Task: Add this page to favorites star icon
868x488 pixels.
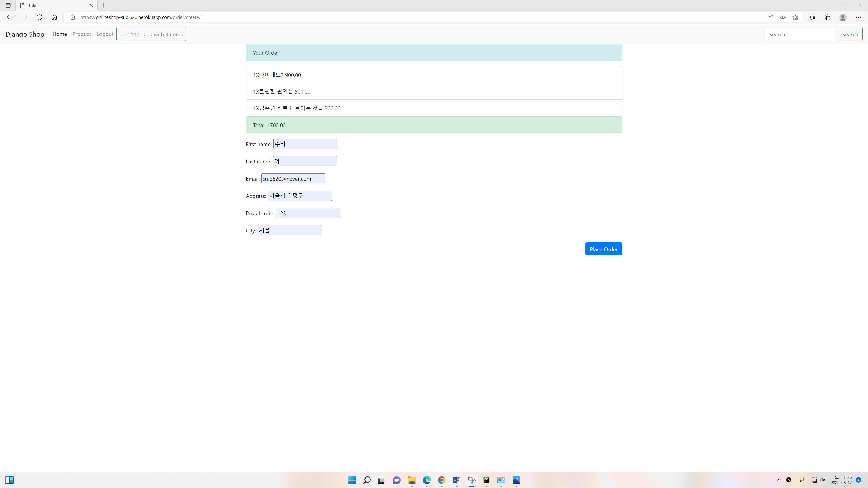Action: tap(795, 17)
